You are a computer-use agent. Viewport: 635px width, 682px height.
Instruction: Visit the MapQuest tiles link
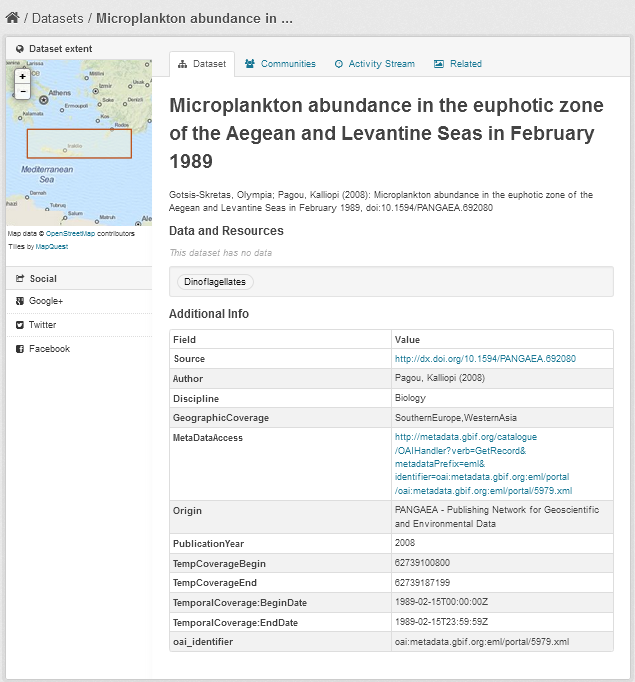52,246
